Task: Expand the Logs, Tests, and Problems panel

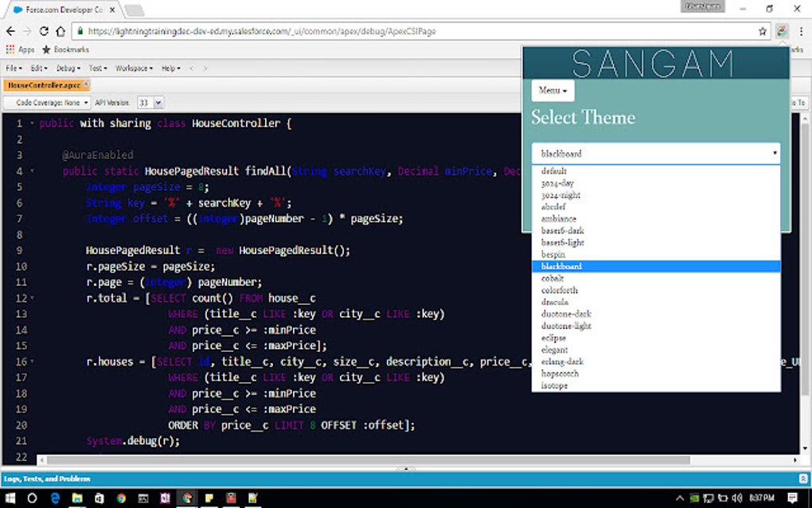Action: click(x=406, y=479)
